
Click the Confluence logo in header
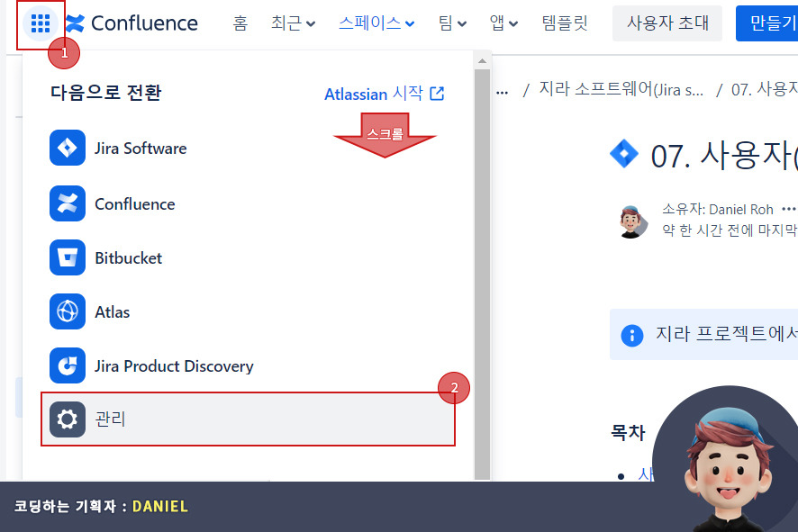131,23
